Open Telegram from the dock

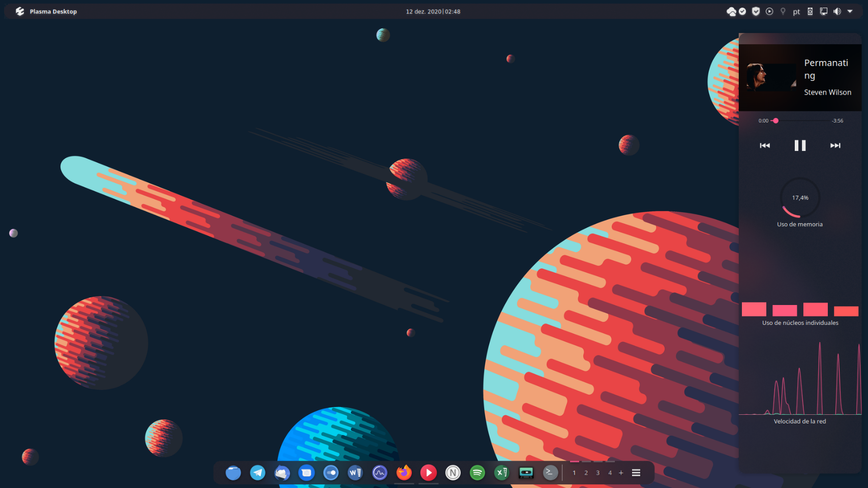pos(258,473)
